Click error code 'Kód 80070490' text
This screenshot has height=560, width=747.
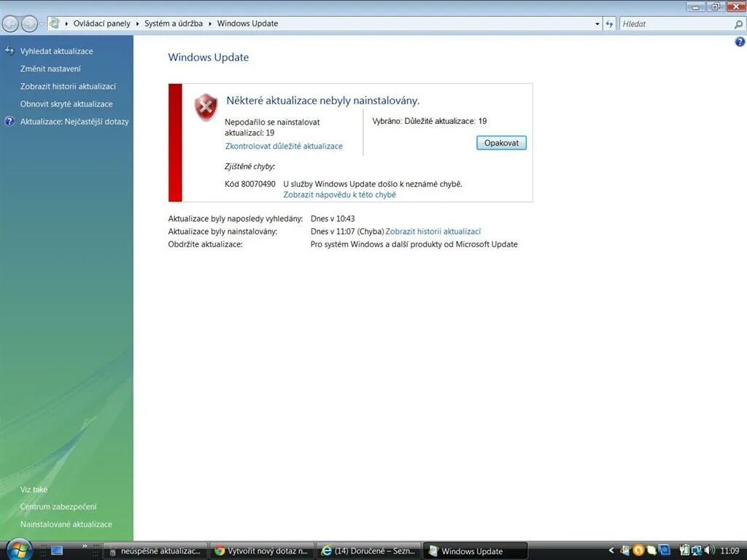tap(249, 184)
